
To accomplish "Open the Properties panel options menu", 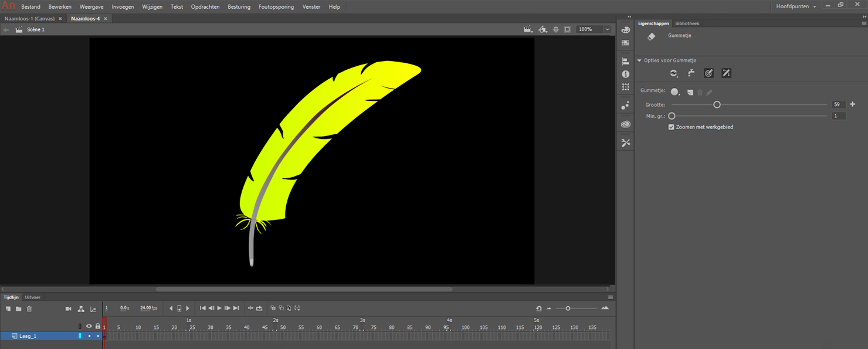I will click(864, 23).
